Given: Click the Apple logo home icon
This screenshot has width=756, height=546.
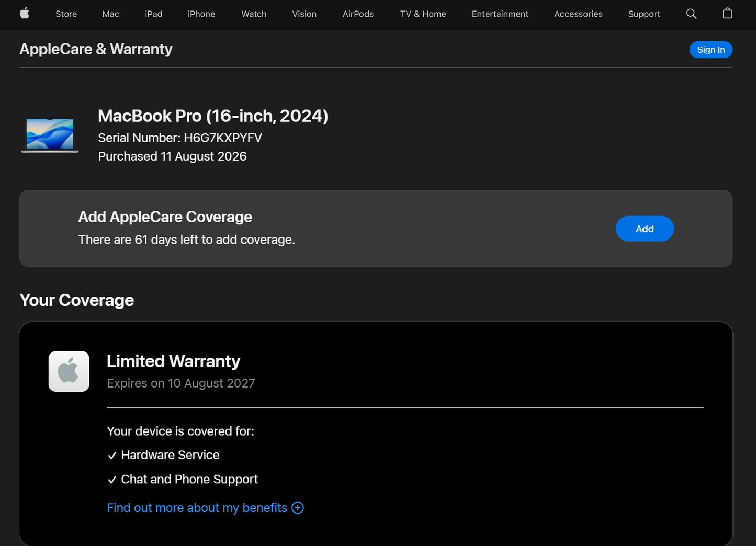Looking at the screenshot, I should click(x=25, y=14).
